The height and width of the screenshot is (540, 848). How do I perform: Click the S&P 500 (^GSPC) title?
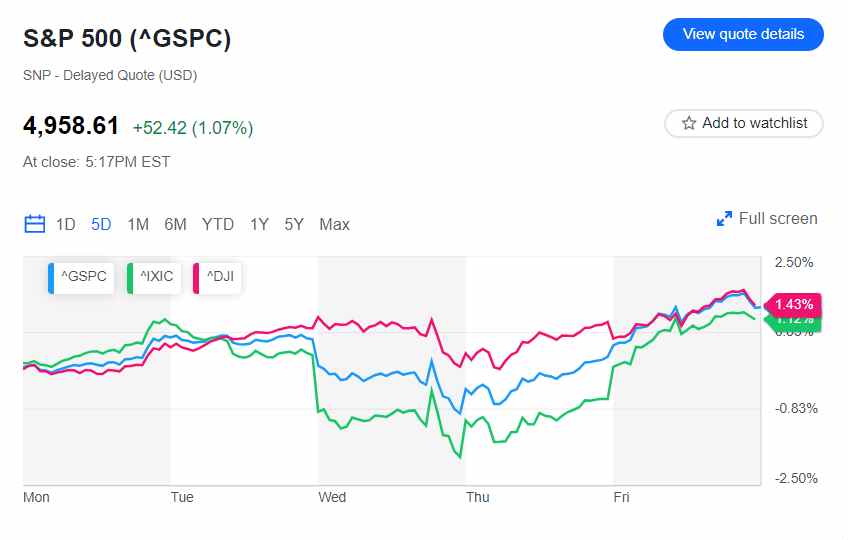(x=127, y=39)
